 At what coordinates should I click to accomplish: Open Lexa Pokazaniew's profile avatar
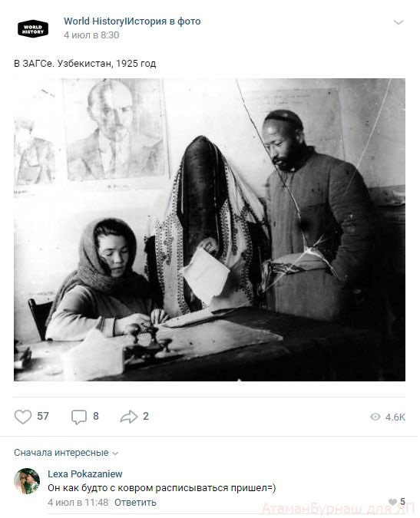pyautogui.click(x=27, y=481)
